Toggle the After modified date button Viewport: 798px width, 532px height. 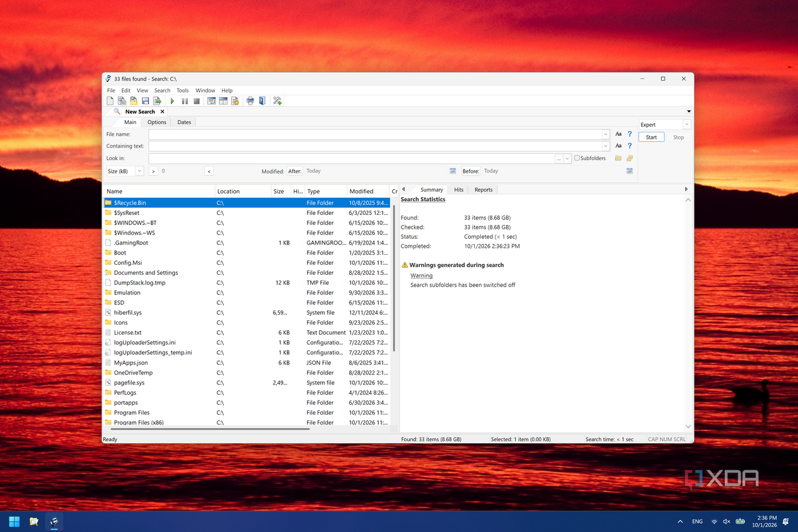click(295, 171)
